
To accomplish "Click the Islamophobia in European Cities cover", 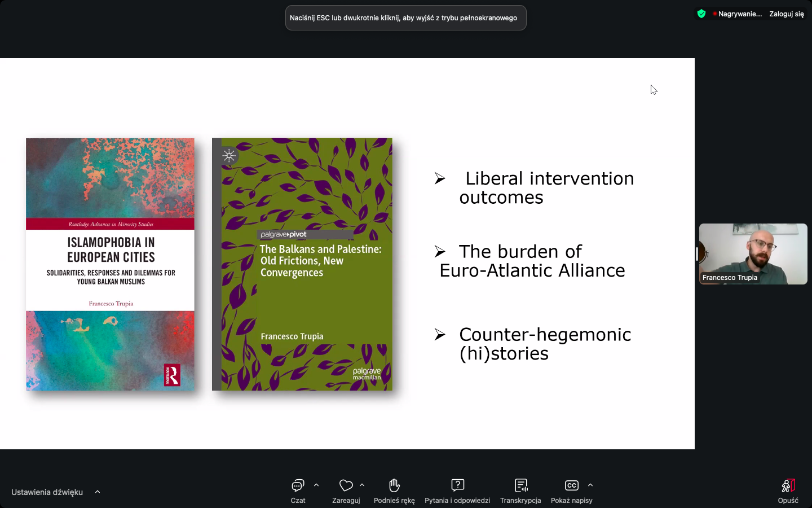I will coord(110,264).
